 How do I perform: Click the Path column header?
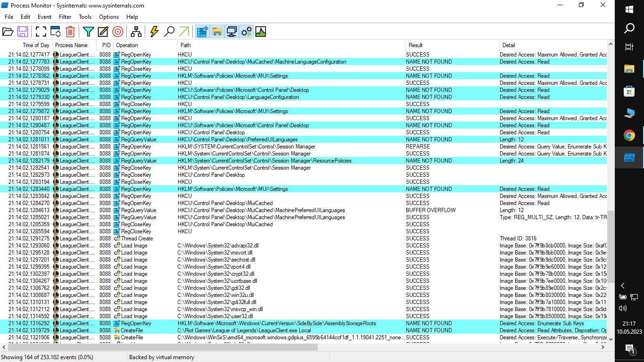pos(291,45)
